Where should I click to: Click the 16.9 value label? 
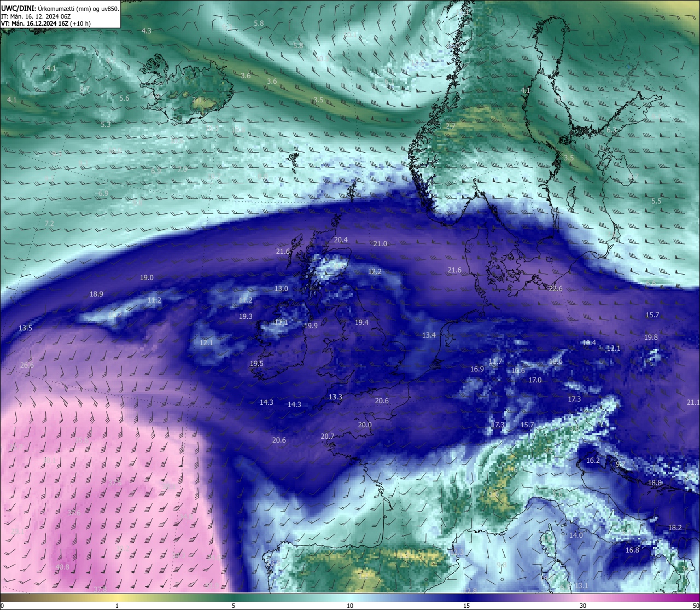[x=477, y=369]
